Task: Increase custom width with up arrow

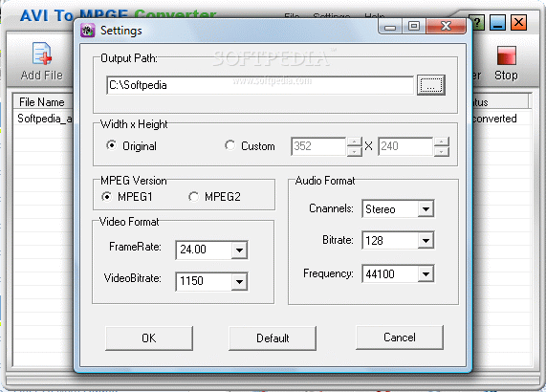Action: (x=355, y=142)
